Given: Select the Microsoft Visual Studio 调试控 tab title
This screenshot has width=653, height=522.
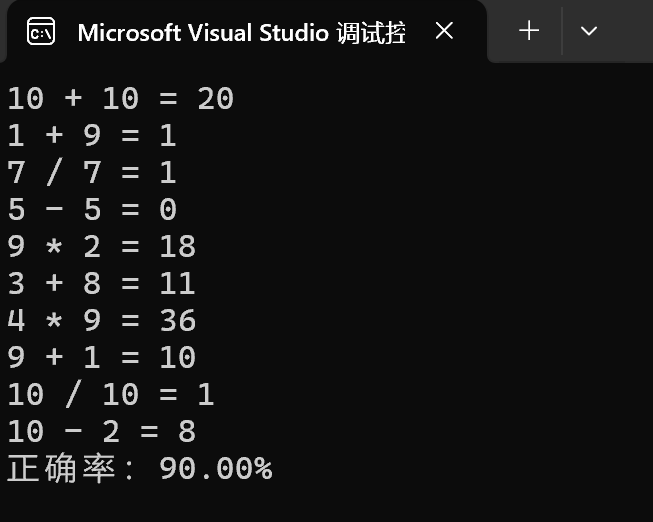Looking at the screenshot, I should click(x=241, y=32).
